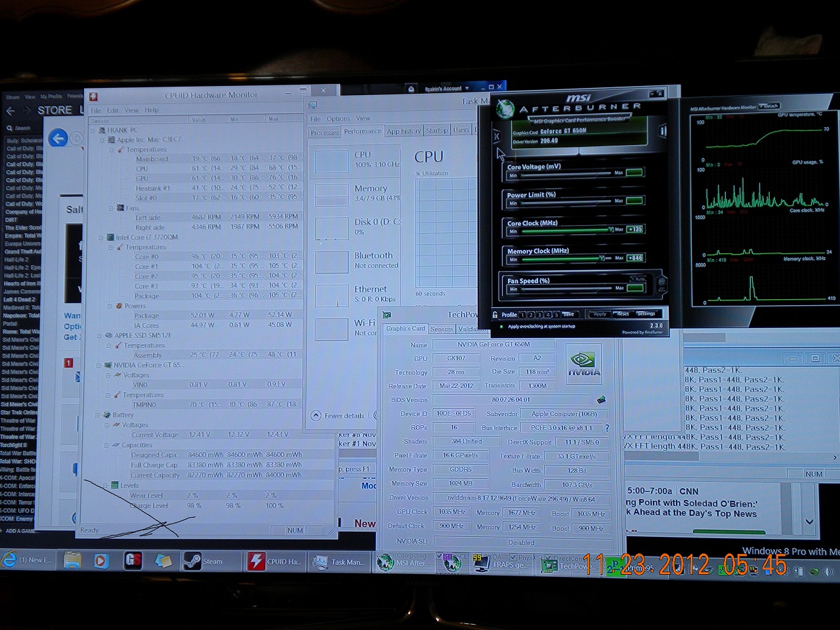Launch Kombustor with the K button in Afterburner
This screenshot has width=840, height=630.
[x=497, y=136]
